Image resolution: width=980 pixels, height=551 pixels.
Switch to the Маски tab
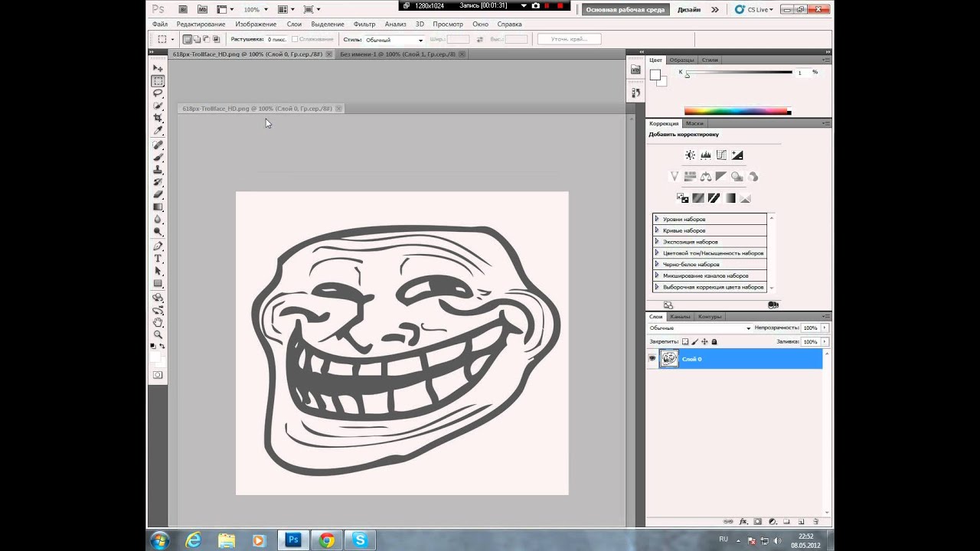click(x=694, y=123)
